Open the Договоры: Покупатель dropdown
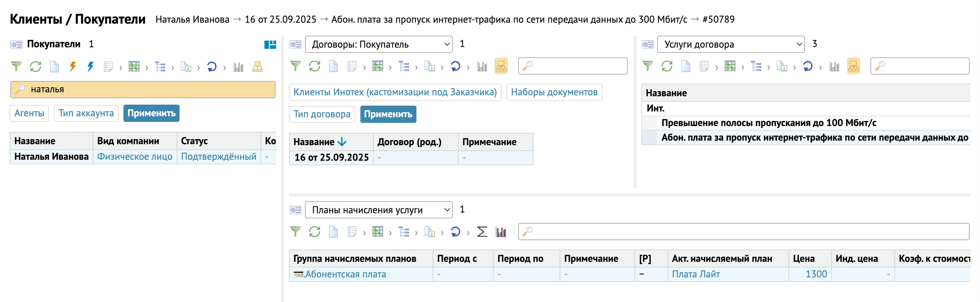Image resolution: width=980 pixels, height=302 pixels. (x=379, y=45)
